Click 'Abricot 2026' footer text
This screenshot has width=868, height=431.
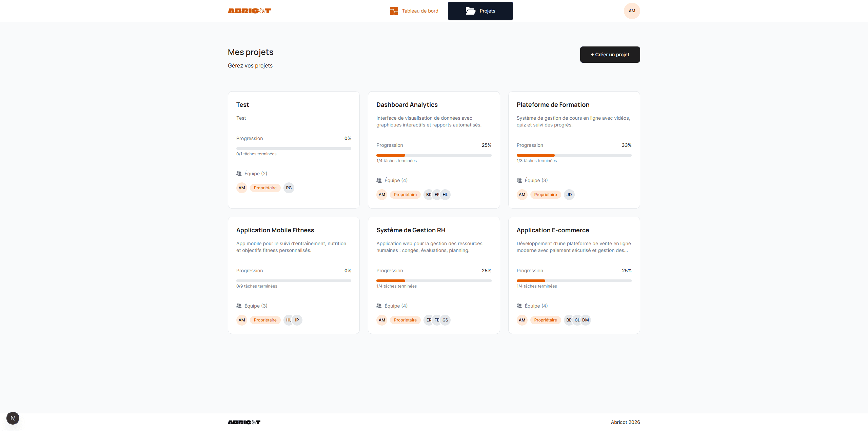[x=625, y=422]
